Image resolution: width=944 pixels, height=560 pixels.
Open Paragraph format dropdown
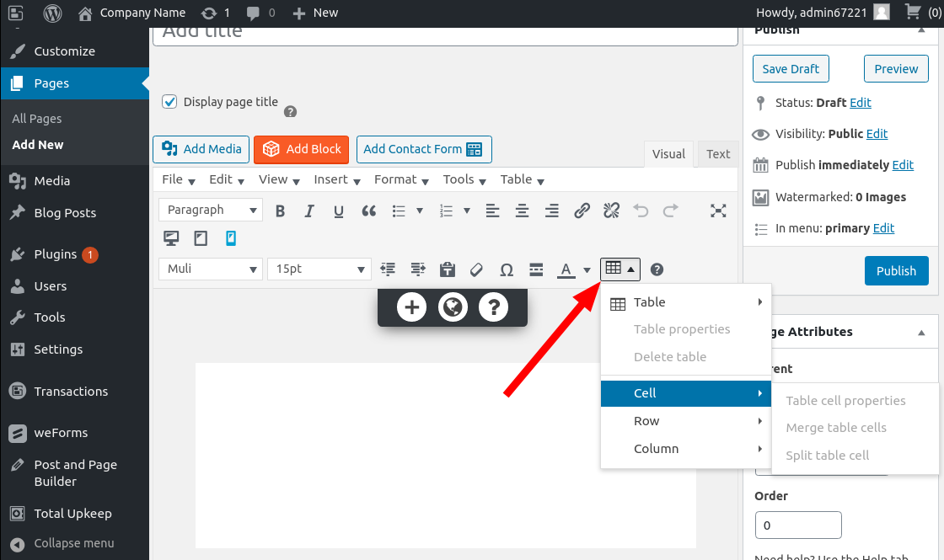pyautogui.click(x=211, y=210)
